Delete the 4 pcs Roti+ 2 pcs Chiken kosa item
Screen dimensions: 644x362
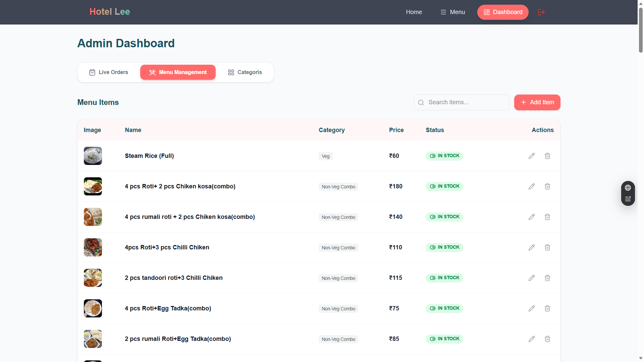pyautogui.click(x=547, y=186)
